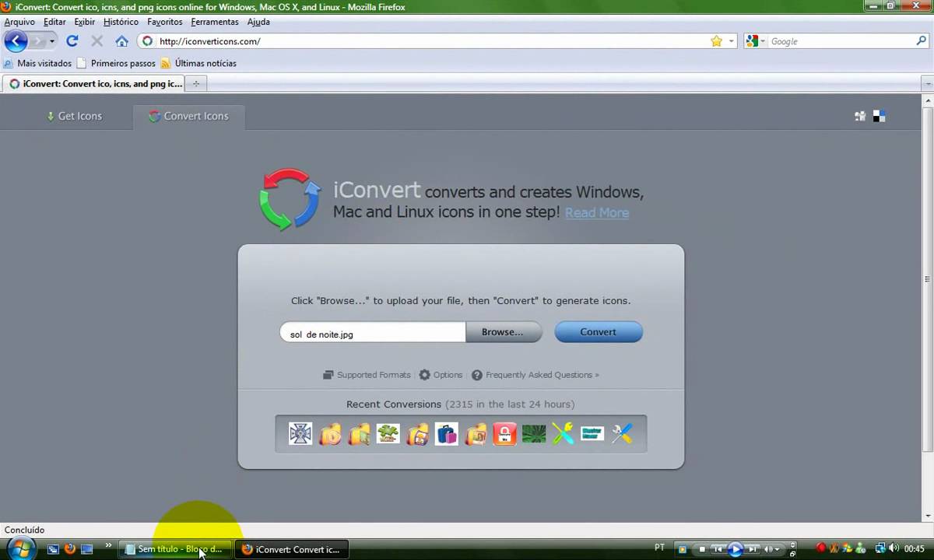Open the Últimas notícias feed bookmark
Screen dimensions: 934x560
tap(198, 63)
